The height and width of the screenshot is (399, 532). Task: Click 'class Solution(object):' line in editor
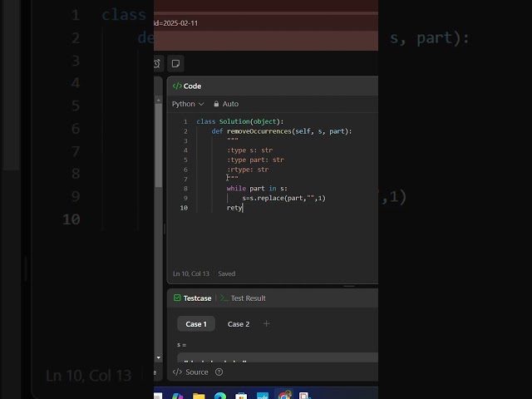[240, 121]
